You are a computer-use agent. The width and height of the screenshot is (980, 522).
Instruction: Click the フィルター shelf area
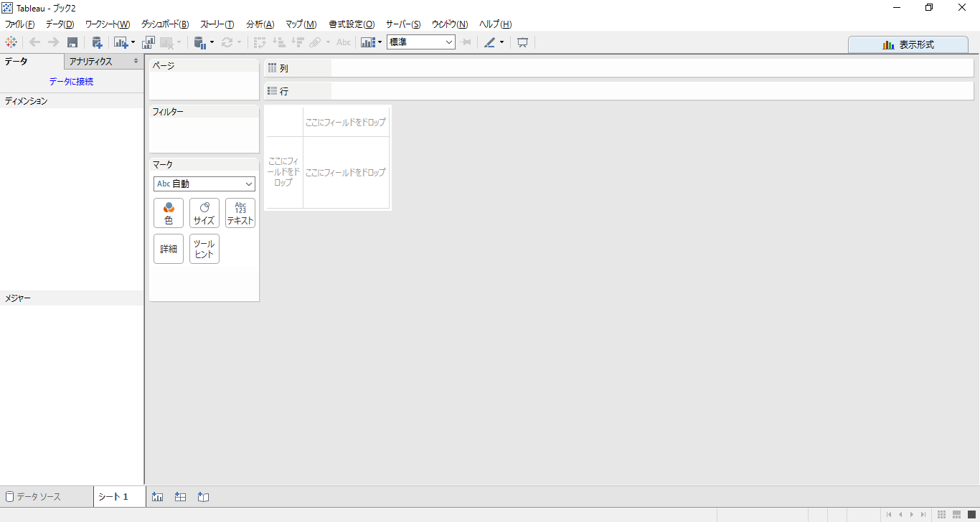click(x=204, y=129)
